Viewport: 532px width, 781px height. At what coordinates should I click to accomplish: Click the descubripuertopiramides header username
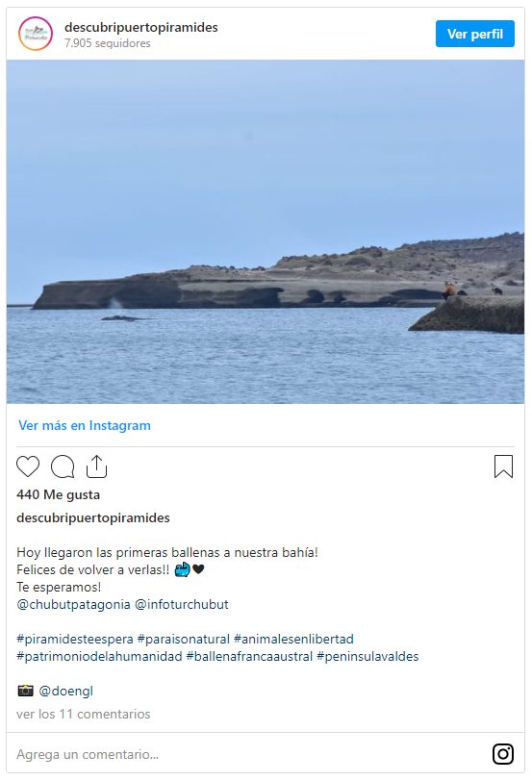click(141, 27)
